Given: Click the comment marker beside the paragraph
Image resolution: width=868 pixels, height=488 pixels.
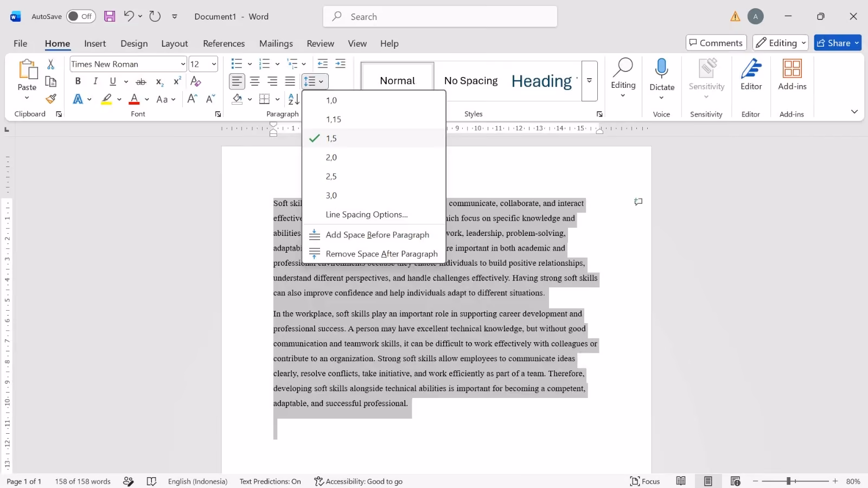Looking at the screenshot, I should pyautogui.click(x=639, y=202).
